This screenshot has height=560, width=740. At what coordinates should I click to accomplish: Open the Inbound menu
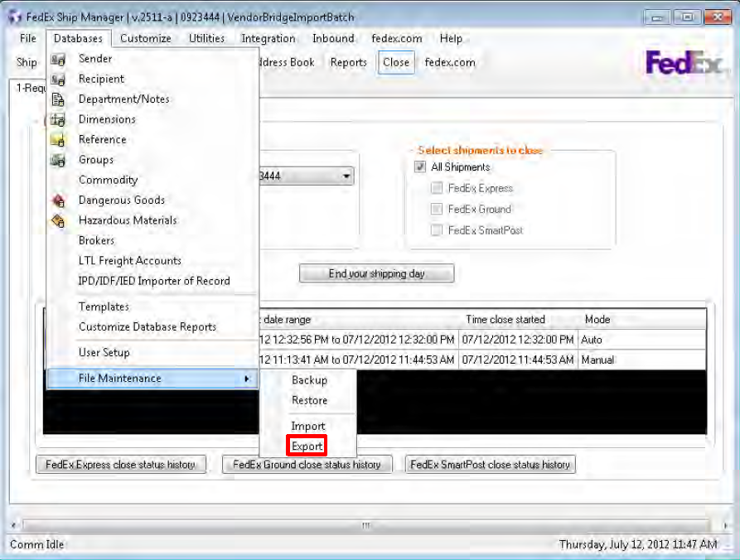333,38
